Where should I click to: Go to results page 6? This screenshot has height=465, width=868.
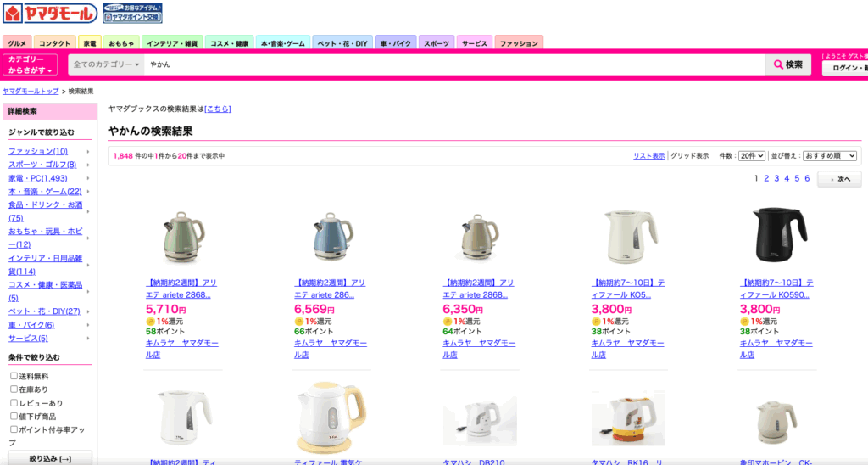pos(807,178)
